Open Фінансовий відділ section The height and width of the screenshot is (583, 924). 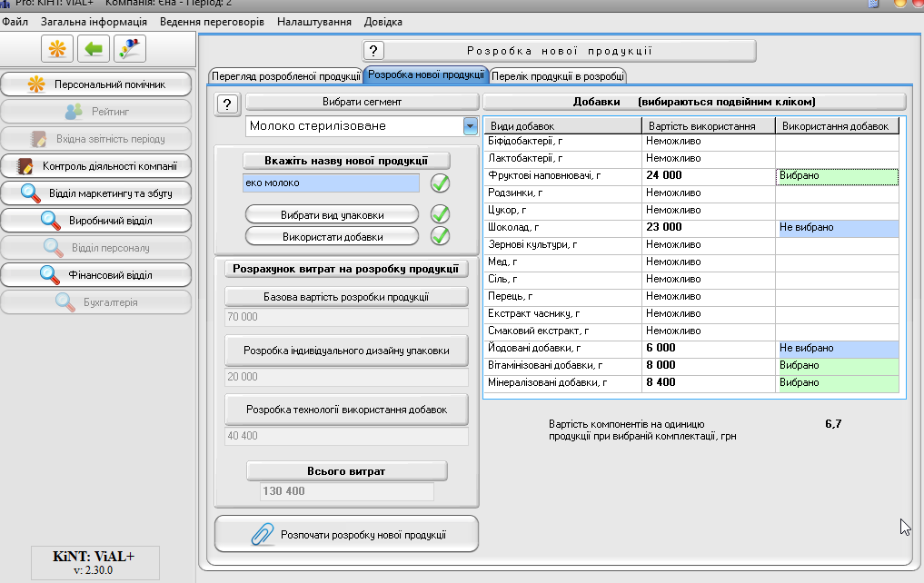[96, 275]
